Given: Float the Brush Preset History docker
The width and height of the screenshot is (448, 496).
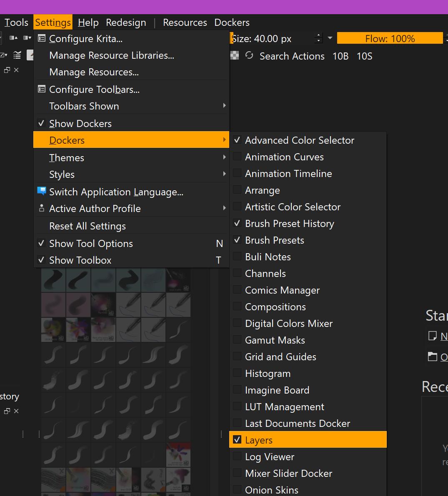Looking at the screenshot, I should [x=7, y=411].
